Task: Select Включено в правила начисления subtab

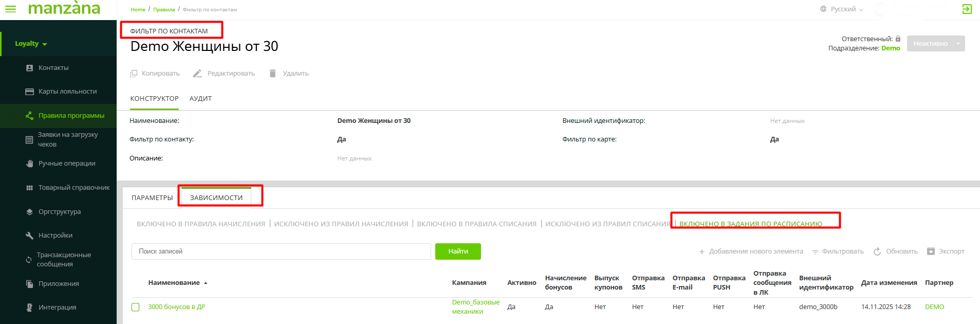Action: click(201, 224)
